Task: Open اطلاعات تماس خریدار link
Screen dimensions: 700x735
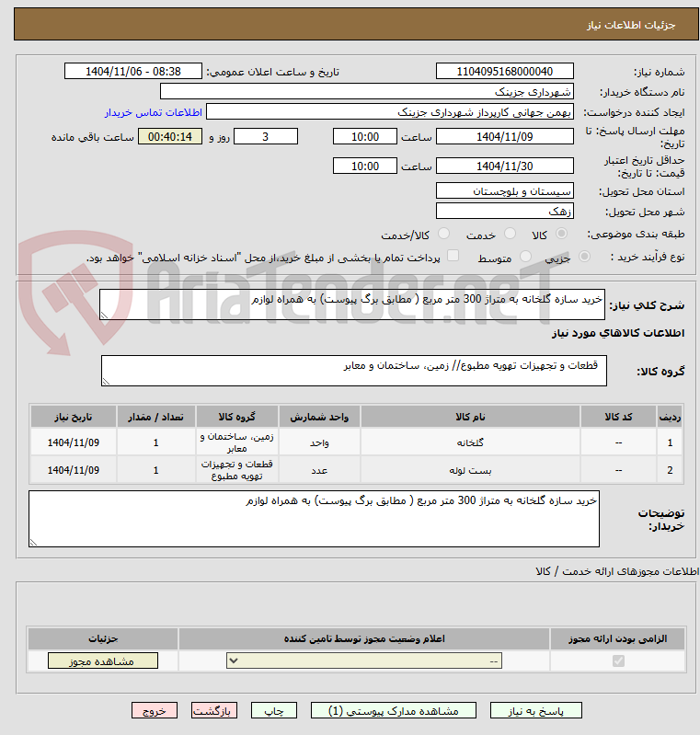Action: coord(153,112)
